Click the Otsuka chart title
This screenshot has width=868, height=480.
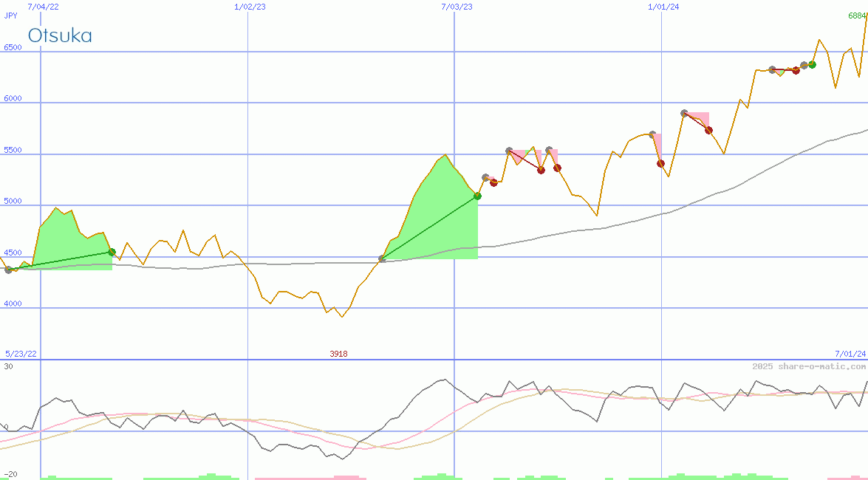pyautogui.click(x=60, y=35)
